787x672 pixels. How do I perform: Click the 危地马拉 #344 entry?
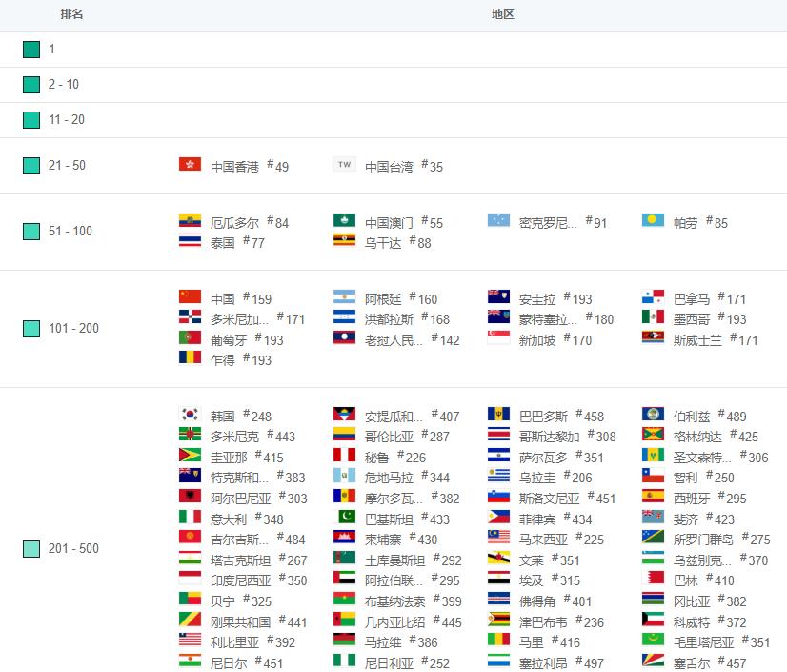coord(392,477)
